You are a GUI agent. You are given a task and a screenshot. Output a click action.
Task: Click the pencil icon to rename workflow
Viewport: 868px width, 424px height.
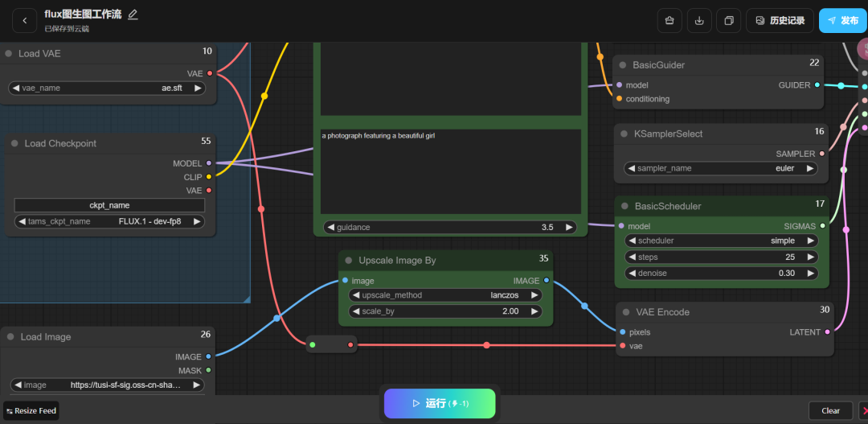pyautogui.click(x=133, y=14)
